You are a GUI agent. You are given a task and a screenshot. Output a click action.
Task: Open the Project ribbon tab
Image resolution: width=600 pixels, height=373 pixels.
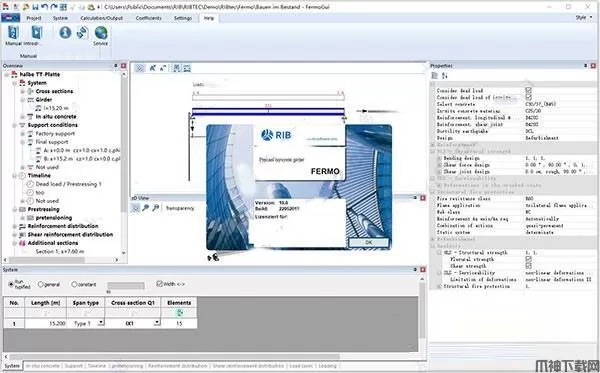pos(34,18)
